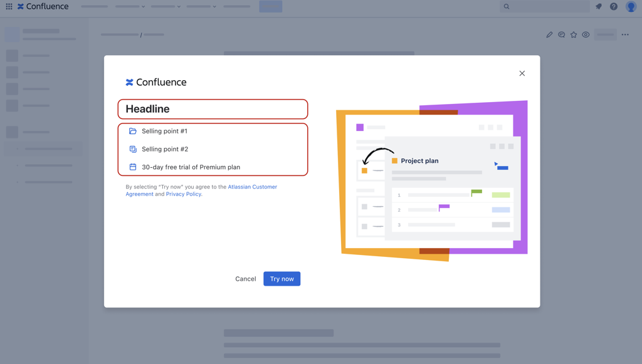Click the watch eye icon
The width and height of the screenshot is (642, 364).
[x=586, y=34]
